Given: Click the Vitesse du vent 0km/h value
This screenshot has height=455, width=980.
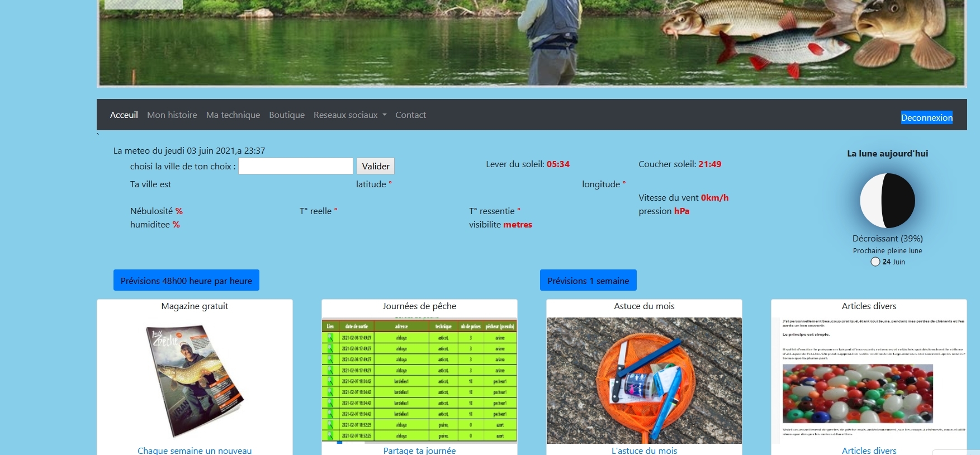Looking at the screenshot, I should [714, 198].
